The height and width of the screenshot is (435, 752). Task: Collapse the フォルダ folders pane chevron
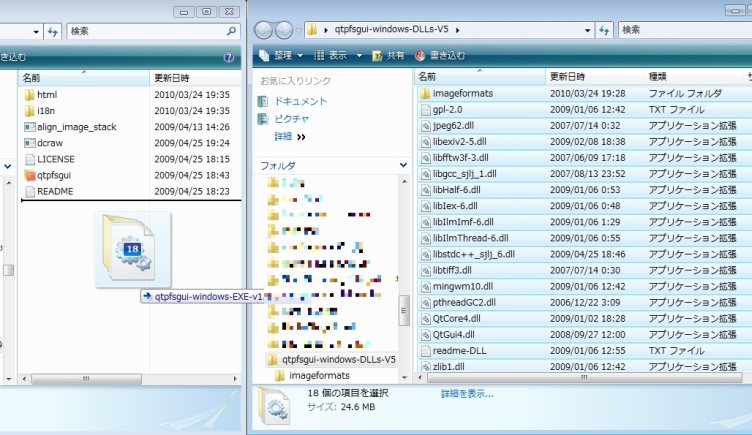point(403,165)
